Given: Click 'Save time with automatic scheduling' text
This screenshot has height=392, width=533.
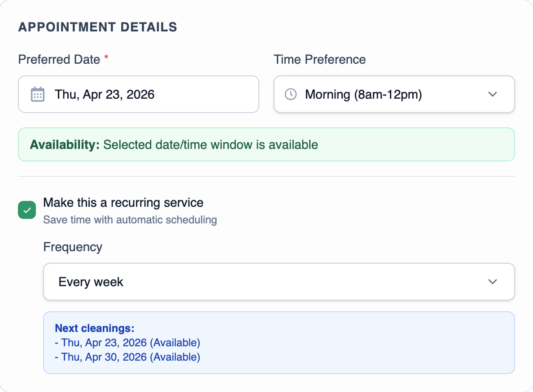Looking at the screenshot, I should coord(130,220).
